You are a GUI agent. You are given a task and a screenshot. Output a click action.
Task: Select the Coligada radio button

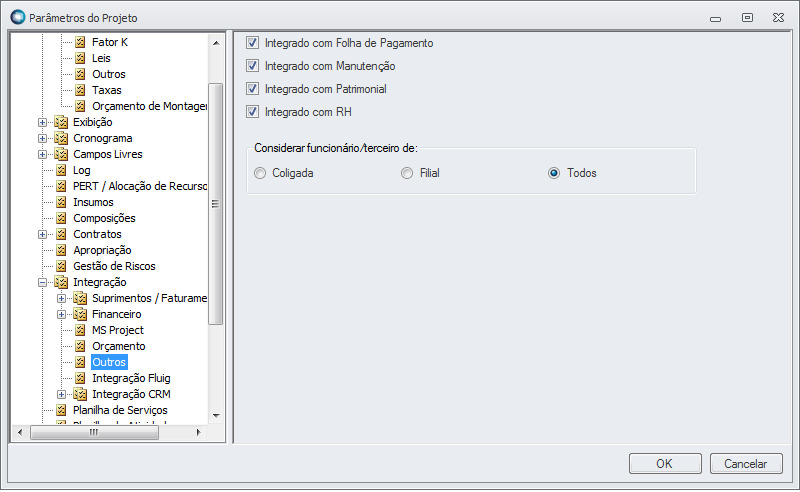(x=261, y=173)
